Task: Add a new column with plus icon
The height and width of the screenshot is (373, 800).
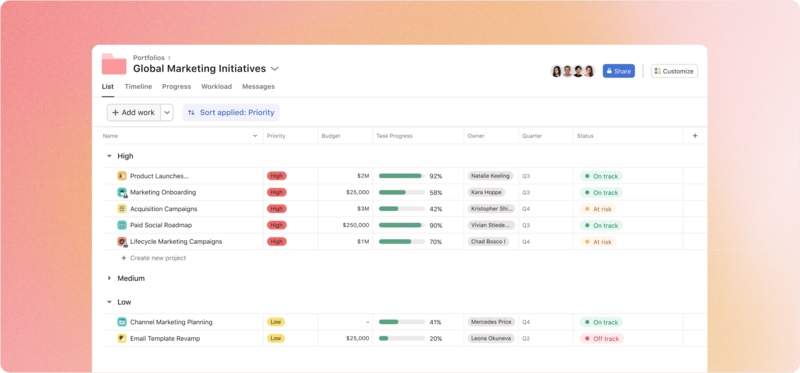Action: click(695, 136)
